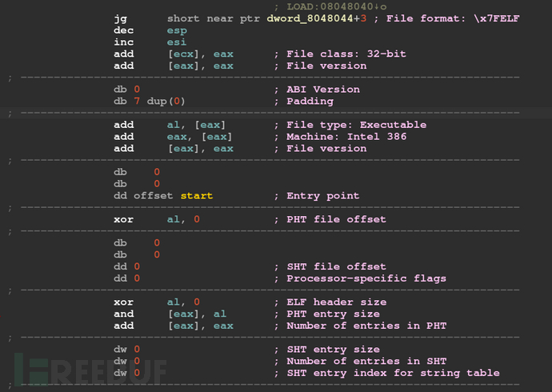The height and width of the screenshot is (392, 552).
Task: Click the 'File type: Executable' comment
Action: (356, 125)
